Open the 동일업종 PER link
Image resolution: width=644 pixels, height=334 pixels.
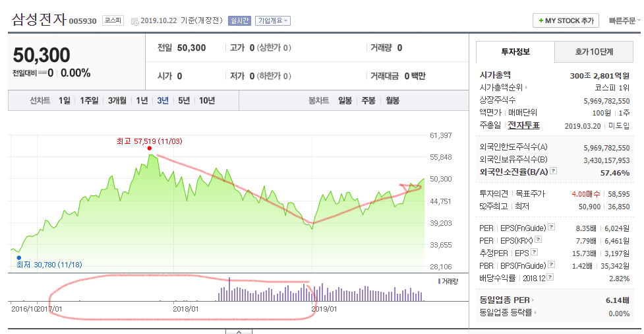[x=504, y=300]
